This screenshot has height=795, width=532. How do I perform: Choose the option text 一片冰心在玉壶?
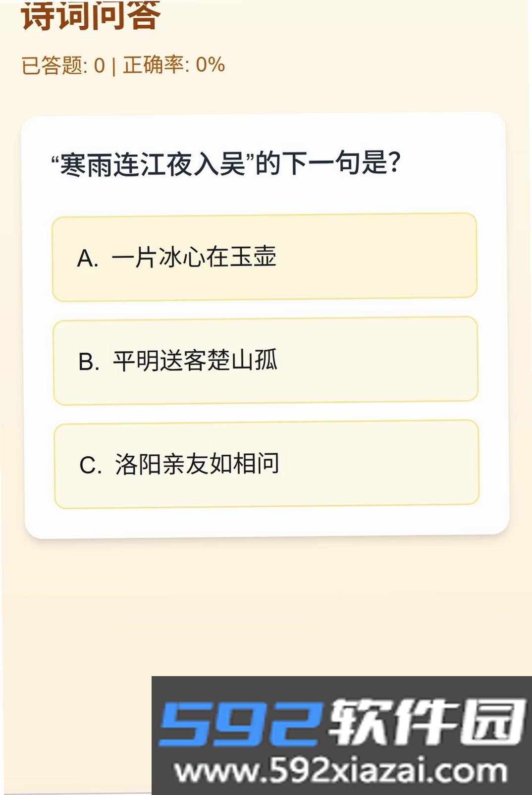[194, 257]
